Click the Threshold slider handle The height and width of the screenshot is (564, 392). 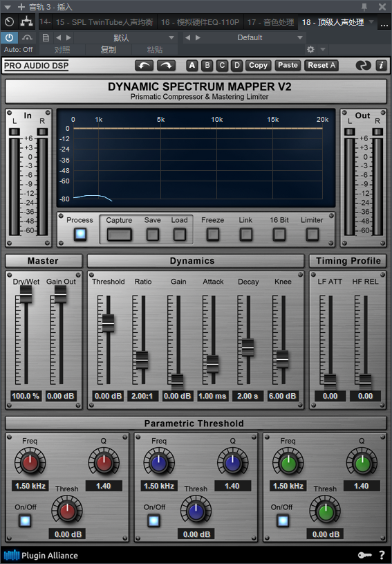pyautogui.click(x=108, y=323)
